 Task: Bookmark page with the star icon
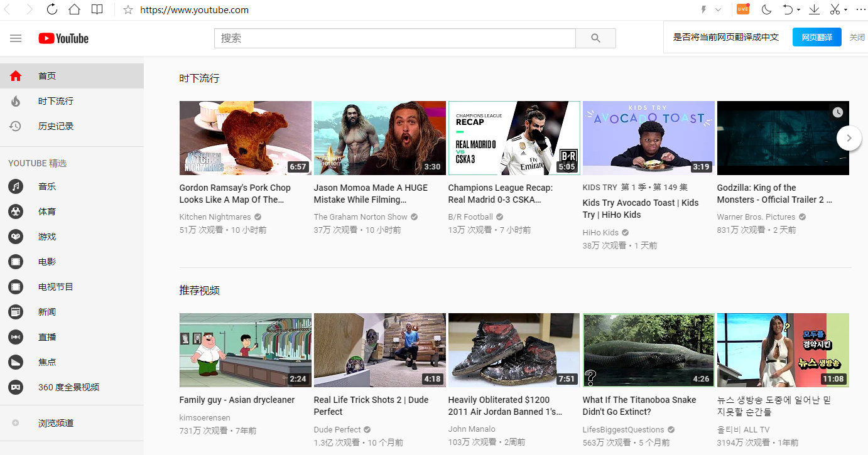(128, 10)
